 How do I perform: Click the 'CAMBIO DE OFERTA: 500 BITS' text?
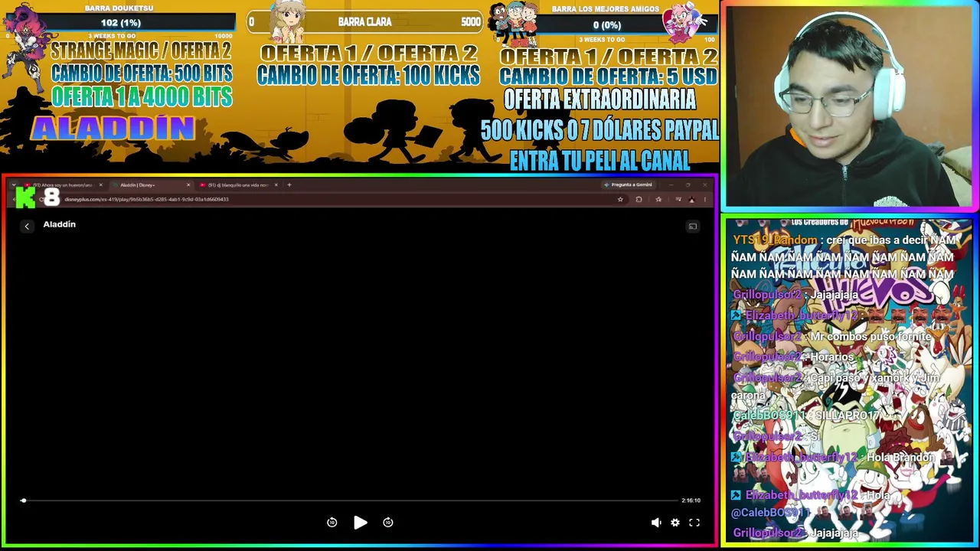[x=141, y=73]
